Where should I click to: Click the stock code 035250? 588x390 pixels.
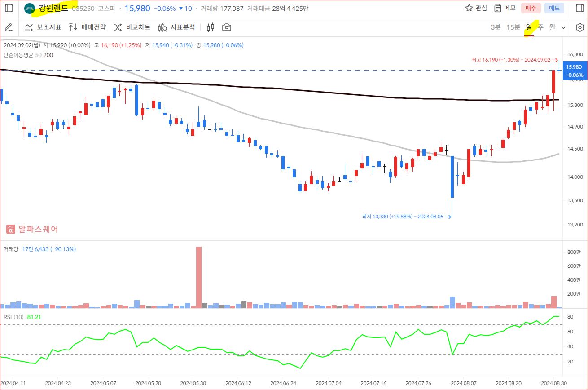[x=83, y=9]
